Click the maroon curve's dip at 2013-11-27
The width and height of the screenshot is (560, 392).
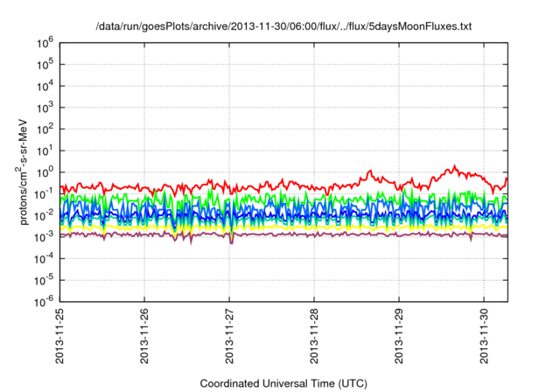[x=231, y=241]
